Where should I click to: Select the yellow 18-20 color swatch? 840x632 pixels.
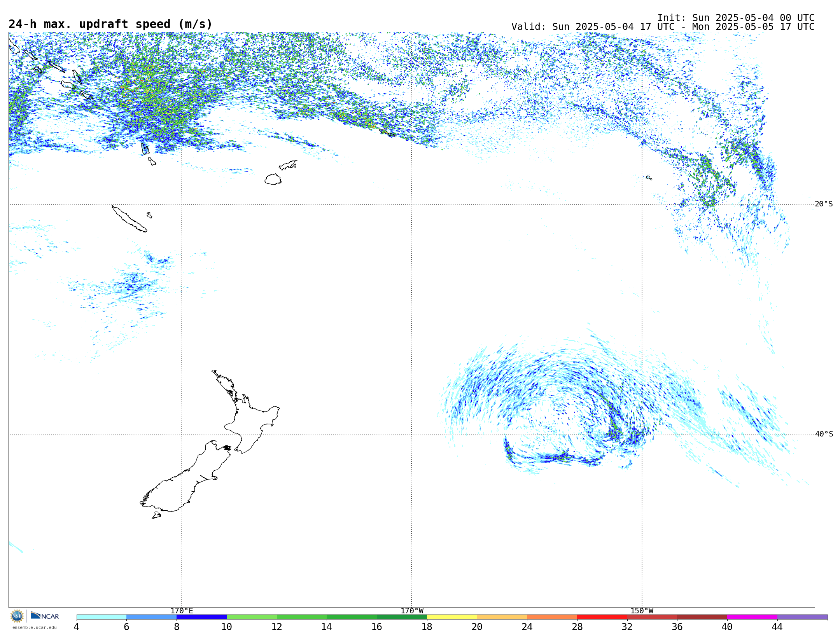tap(452, 617)
